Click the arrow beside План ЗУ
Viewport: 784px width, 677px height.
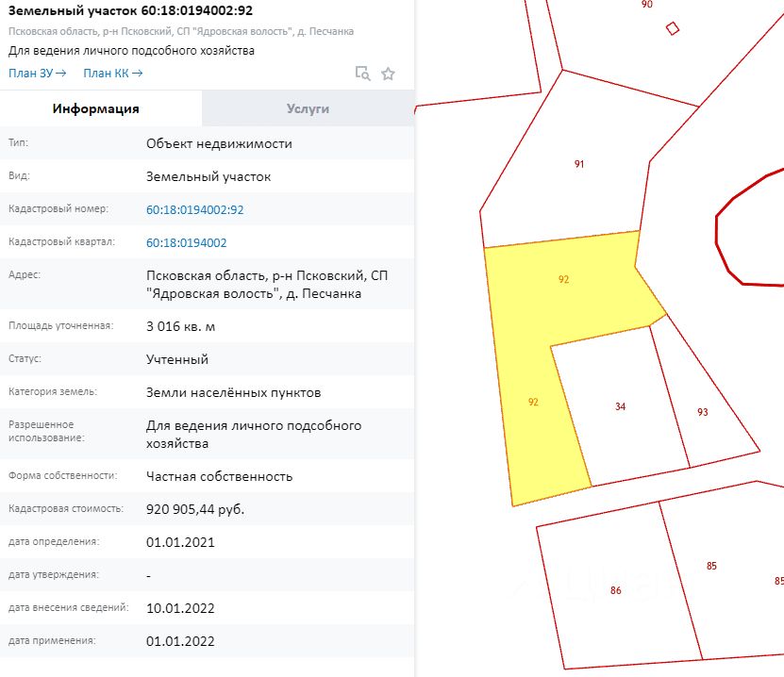pos(61,73)
